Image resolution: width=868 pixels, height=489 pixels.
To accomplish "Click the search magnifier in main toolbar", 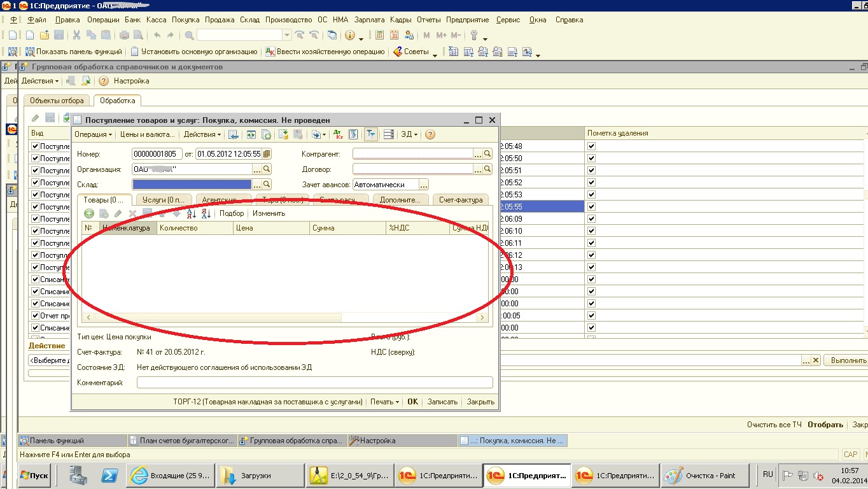I will point(190,35).
